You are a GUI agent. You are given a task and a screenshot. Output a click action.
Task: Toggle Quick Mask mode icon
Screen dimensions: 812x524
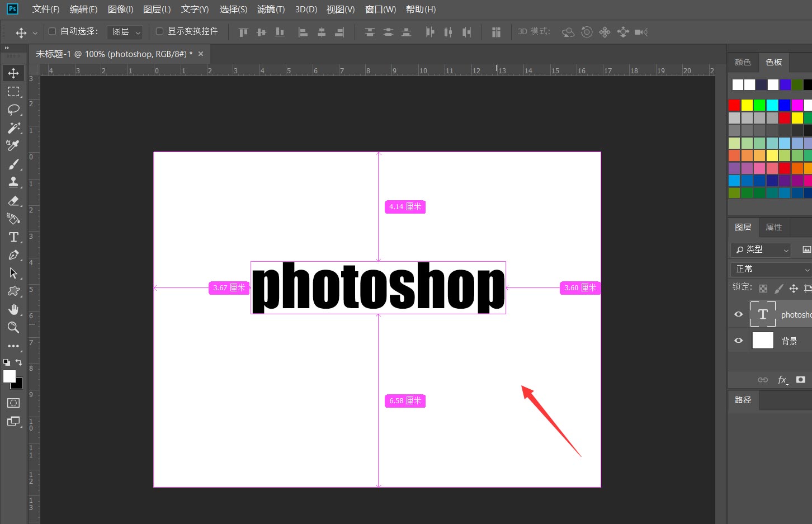(x=13, y=403)
